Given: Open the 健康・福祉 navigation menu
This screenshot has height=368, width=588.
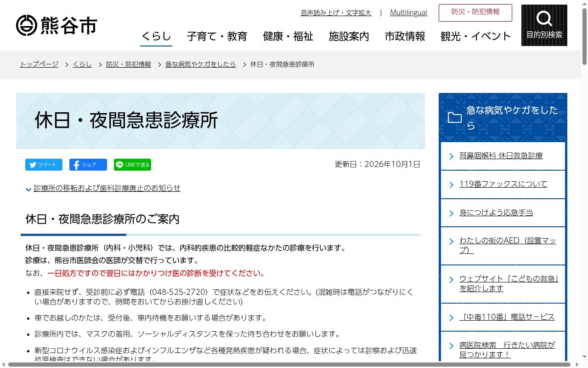Looking at the screenshot, I should coord(288,36).
